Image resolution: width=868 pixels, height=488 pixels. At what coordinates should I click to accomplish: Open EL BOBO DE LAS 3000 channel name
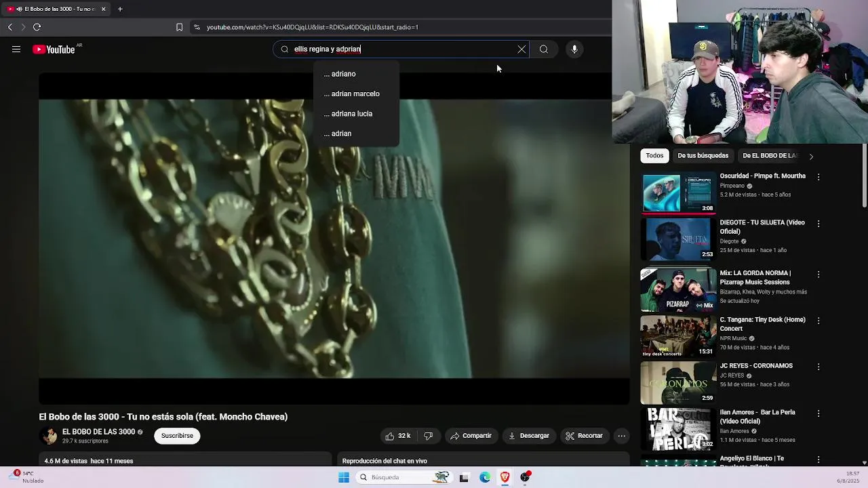pos(98,432)
